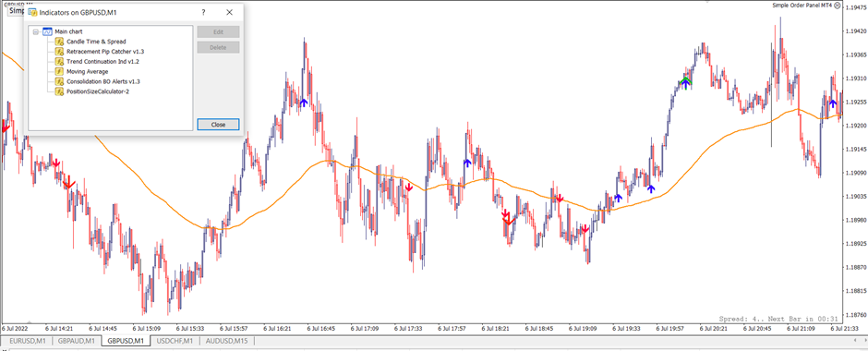Click the PositionSizeCalculator-2 indicator icon
This screenshot has width=868, height=351.
pyautogui.click(x=59, y=91)
